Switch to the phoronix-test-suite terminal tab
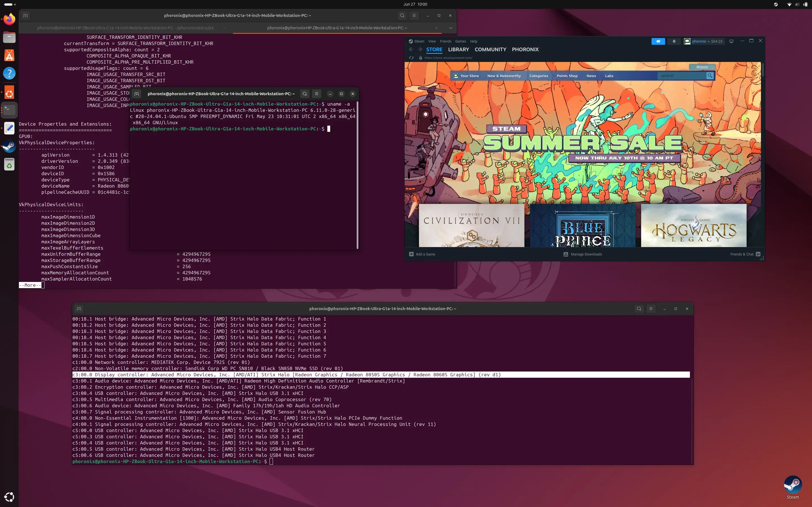 [x=125, y=28]
